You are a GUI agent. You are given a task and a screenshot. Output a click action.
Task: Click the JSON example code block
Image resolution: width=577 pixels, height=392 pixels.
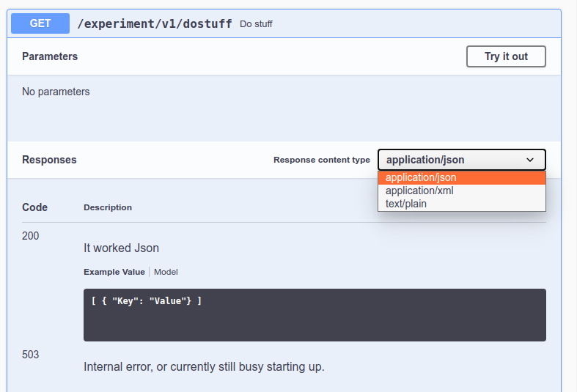click(315, 315)
